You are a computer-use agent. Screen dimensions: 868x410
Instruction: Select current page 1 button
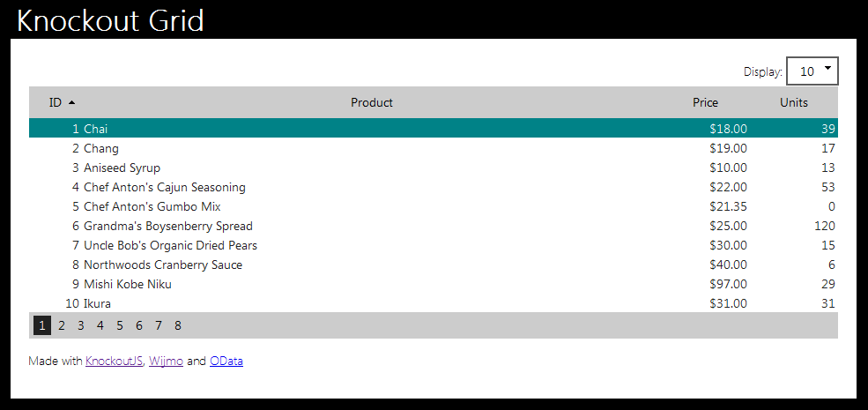(x=42, y=325)
